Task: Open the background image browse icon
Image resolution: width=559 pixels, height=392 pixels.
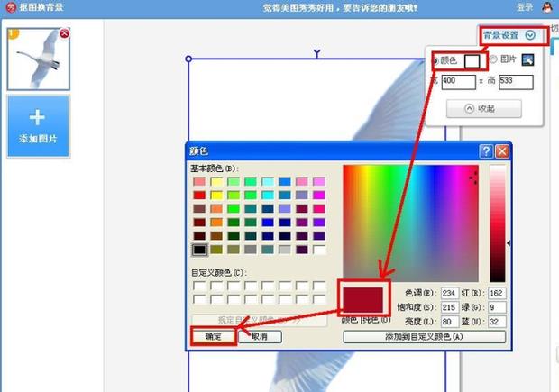Action: (x=528, y=60)
